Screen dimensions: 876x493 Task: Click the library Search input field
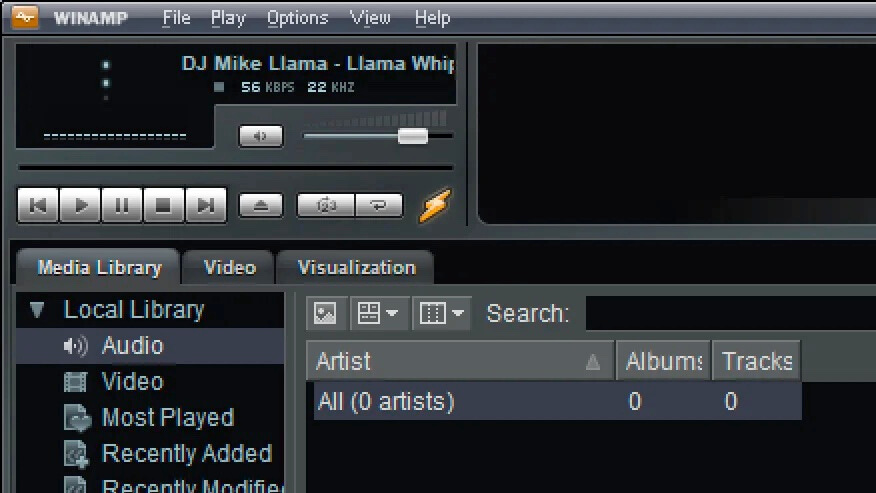tap(731, 313)
